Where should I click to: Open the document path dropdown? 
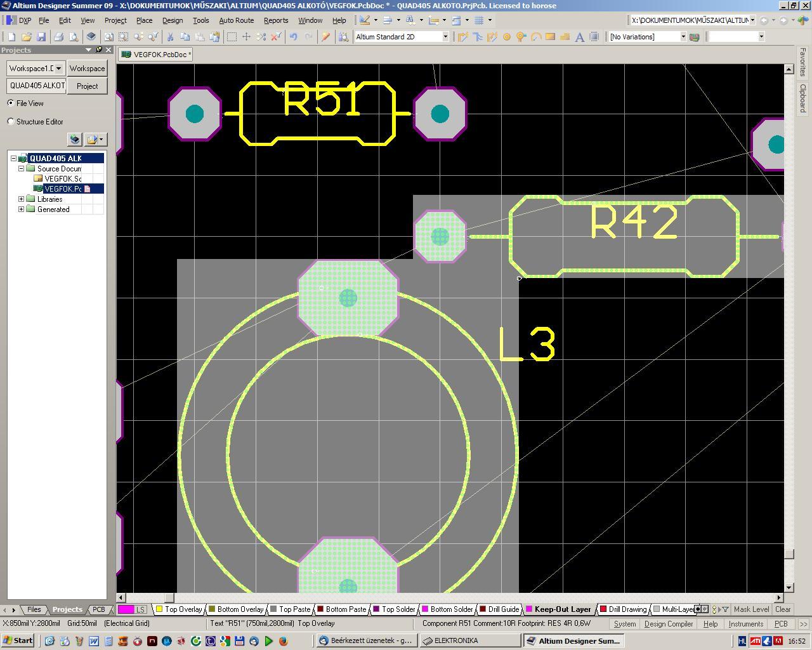tap(753, 20)
